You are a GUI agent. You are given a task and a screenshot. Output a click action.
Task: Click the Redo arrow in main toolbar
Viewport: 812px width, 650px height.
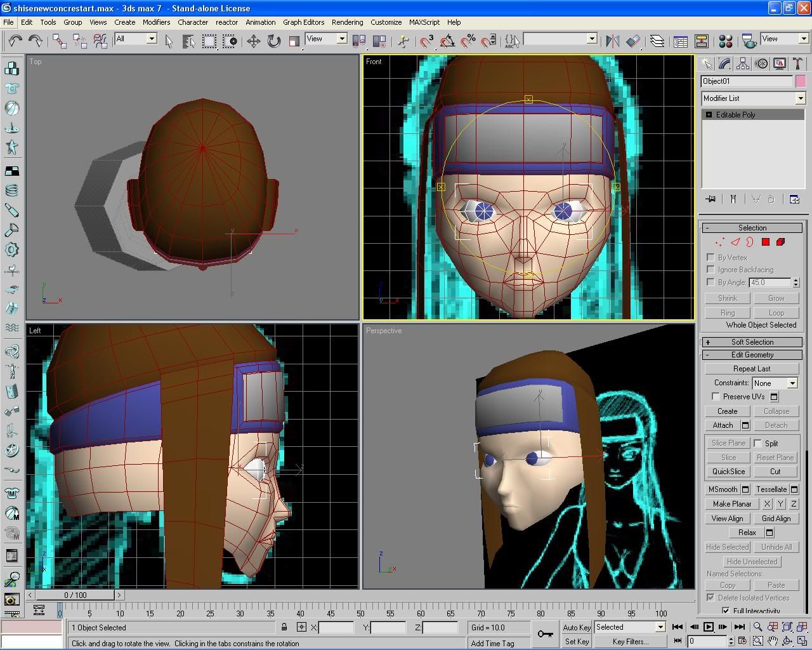tap(36, 41)
